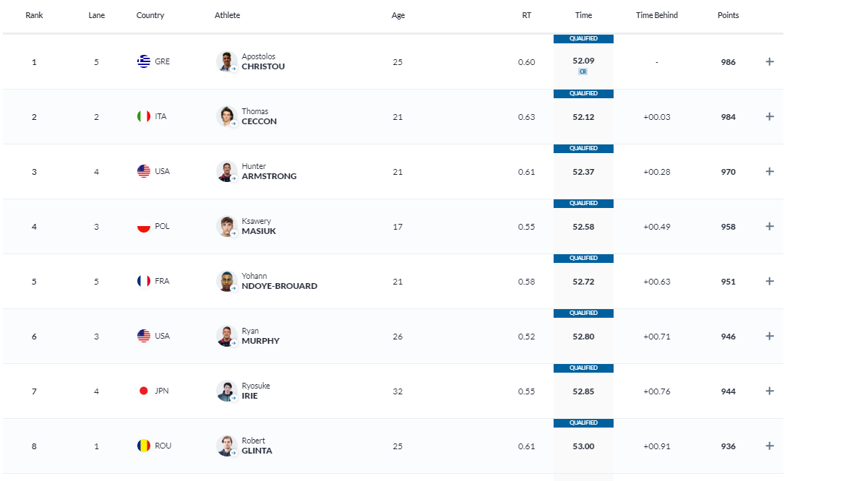Click the CR record badge
The width and height of the screenshot is (868, 481).
[x=583, y=71]
